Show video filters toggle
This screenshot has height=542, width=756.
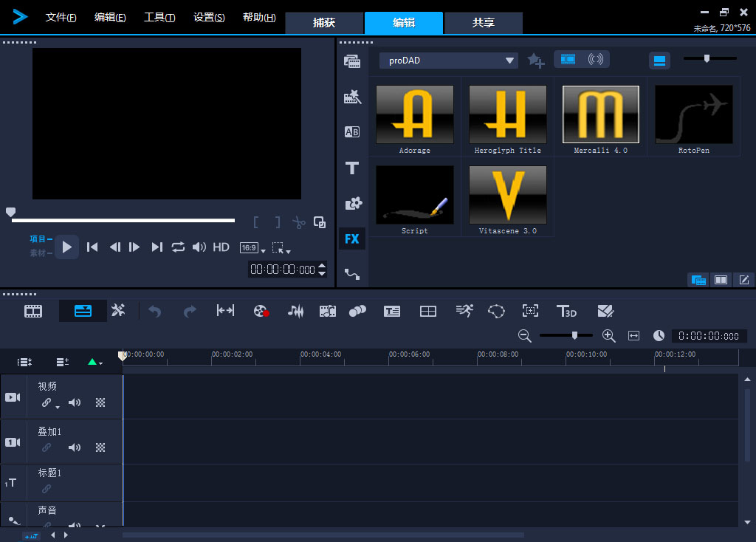pyautogui.click(x=568, y=59)
